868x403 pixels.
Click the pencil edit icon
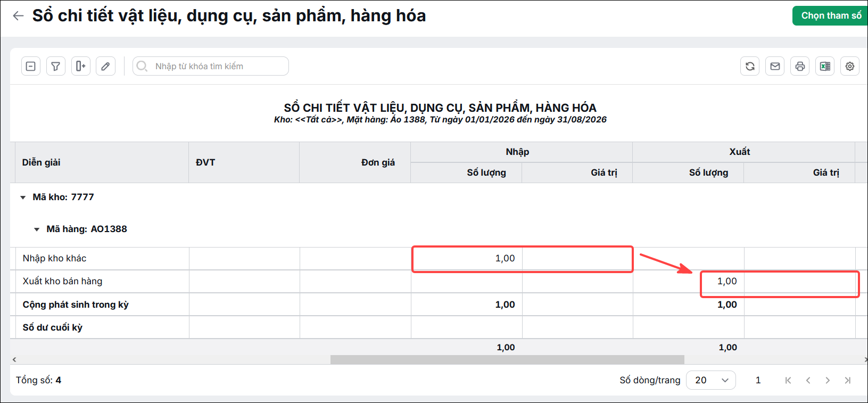click(x=106, y=66)
